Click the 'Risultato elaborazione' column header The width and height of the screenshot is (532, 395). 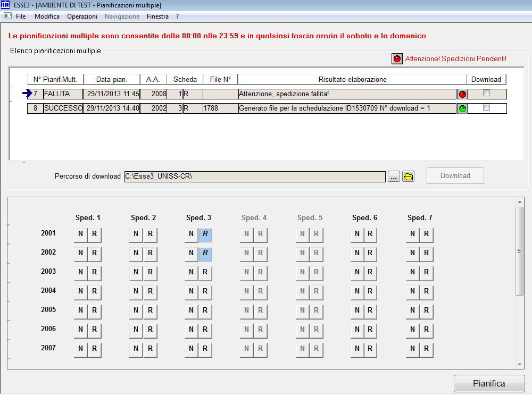(x=352, y=79)
